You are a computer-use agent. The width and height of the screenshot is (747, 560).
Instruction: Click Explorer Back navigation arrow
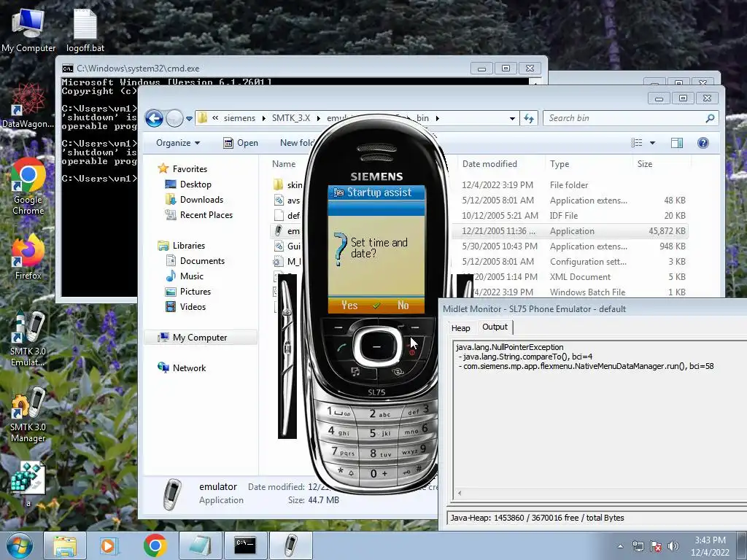point(155,118)
